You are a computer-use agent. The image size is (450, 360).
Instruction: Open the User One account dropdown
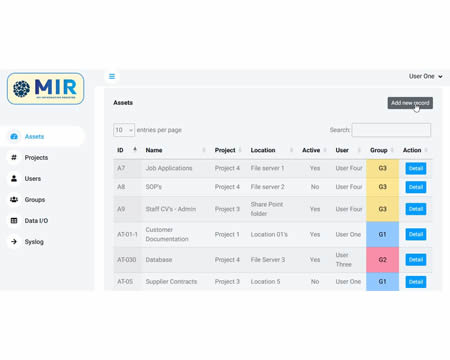click(x=426, y=76)
